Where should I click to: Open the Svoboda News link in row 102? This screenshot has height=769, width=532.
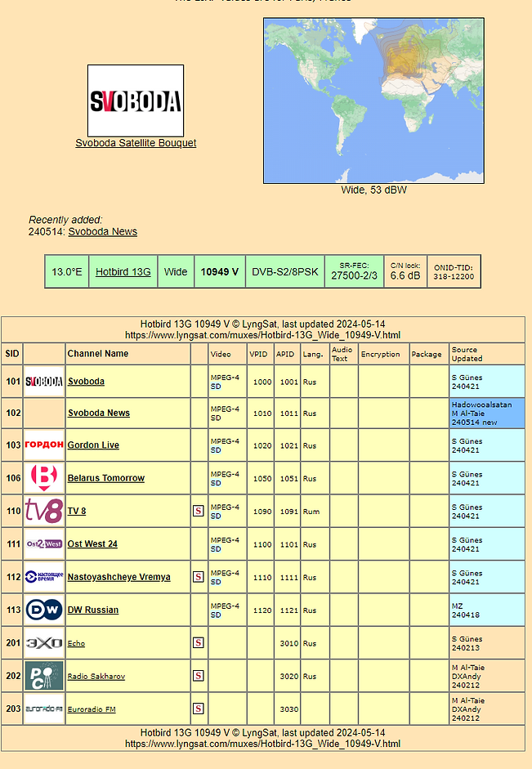[x=99, y=413]
